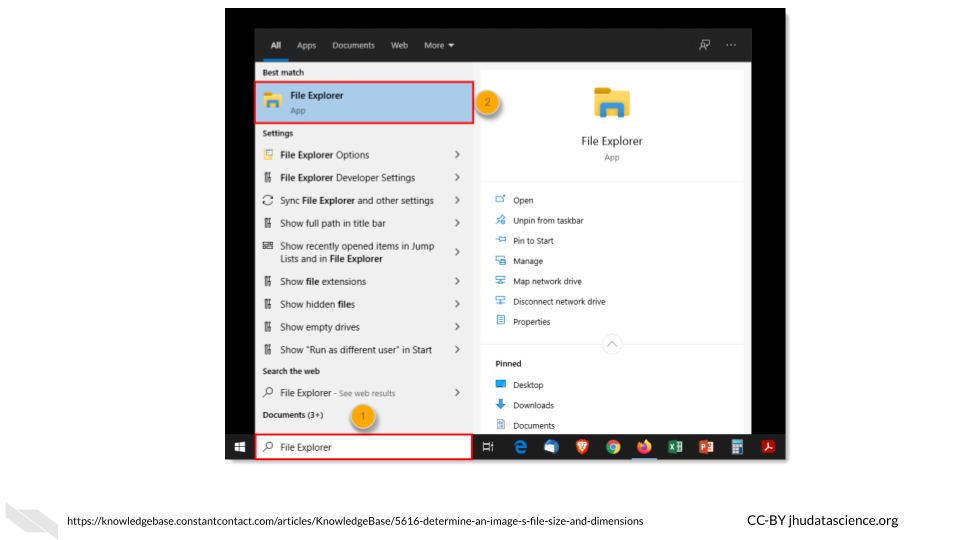960x540 pixels.
Task: Click the Downloads arrow icon
Action: coord(500,404)
